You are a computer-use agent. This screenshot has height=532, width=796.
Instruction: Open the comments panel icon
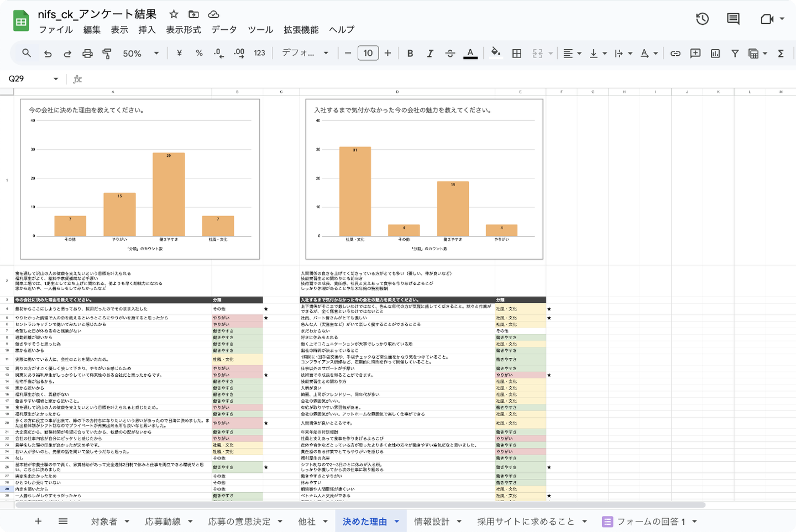(x=733, y=19)
